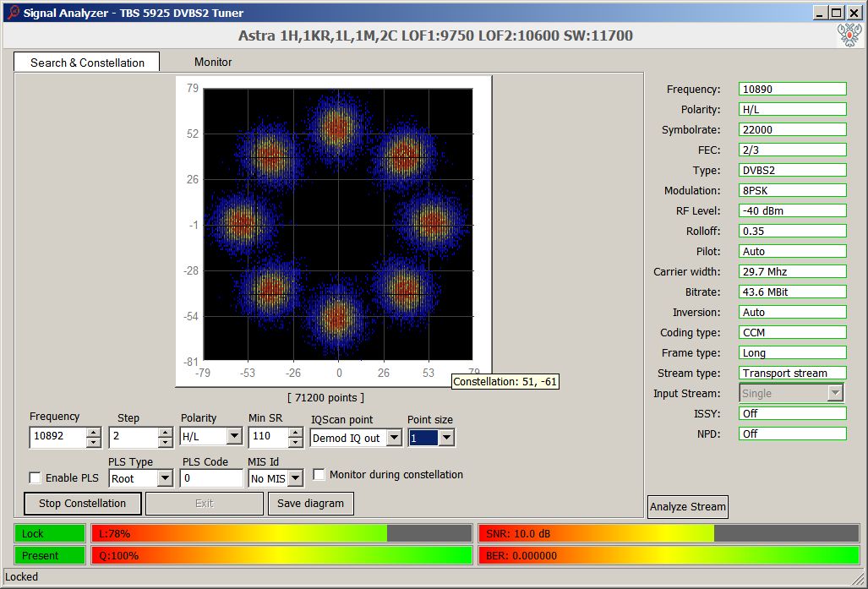Click the Carrier width value 29.7 Mhz
This screenshot has height=589, width=868.
pyautogui.click(x=792, y=272)
